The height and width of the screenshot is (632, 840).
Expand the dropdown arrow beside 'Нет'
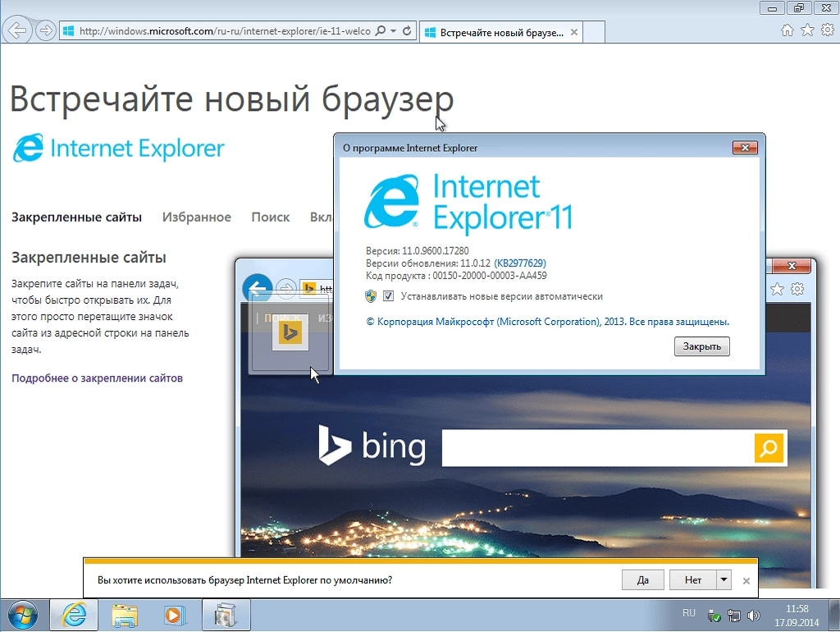pyautogui.click(x=724, y=580)
